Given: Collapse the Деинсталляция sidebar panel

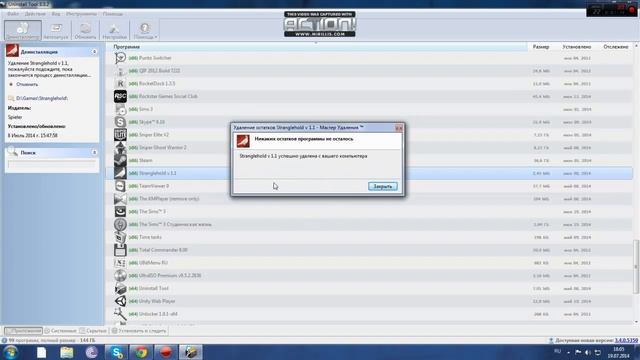Looking at the screenshot, I should pos(94,52).
